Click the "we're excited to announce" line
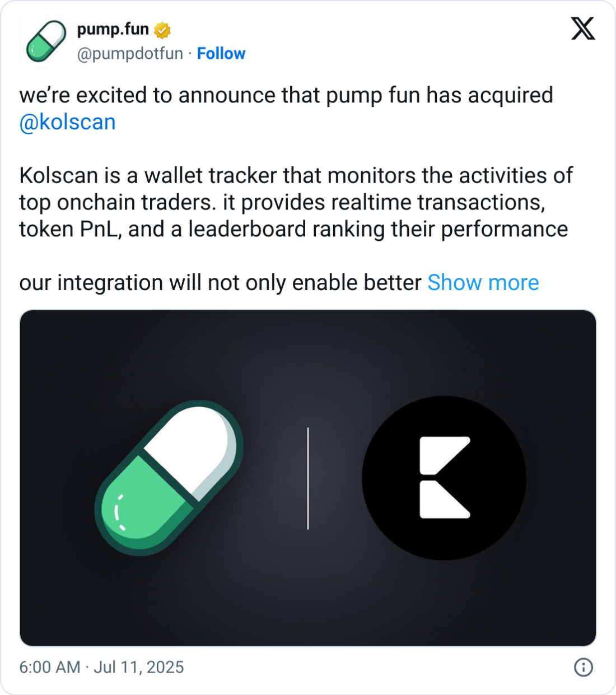 (x=286, y=95)
